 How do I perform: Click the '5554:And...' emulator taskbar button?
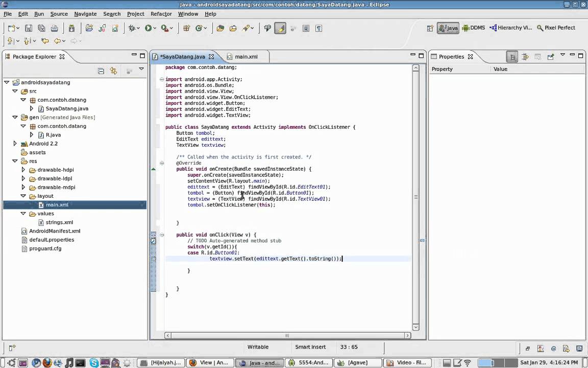309,363
